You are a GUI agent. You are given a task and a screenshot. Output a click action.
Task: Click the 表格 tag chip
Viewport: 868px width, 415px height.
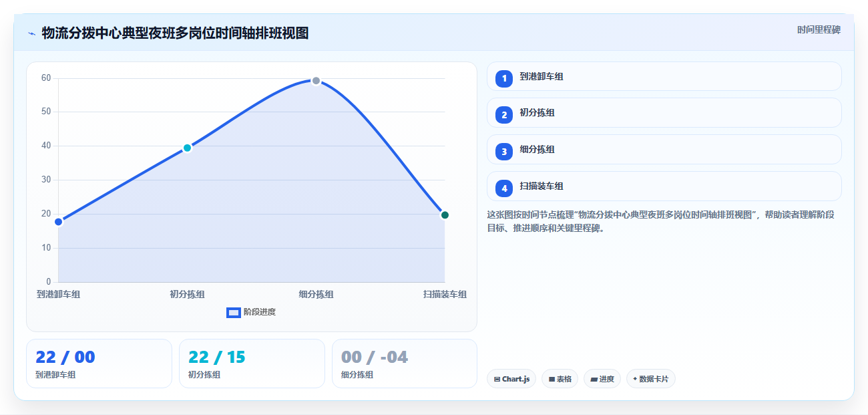click(x=560, y=379)
